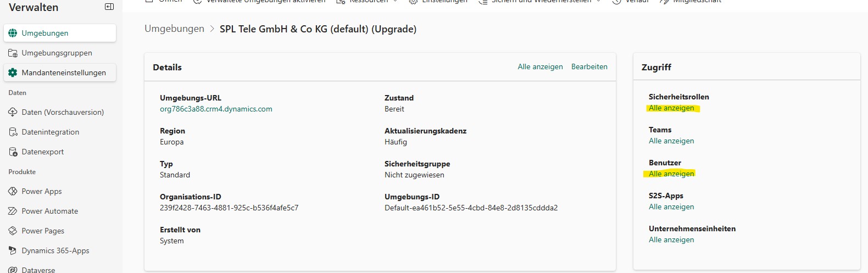This screenshot has height=273, width=868.
Task: Click the Power Automate icon
Action: 13,211
